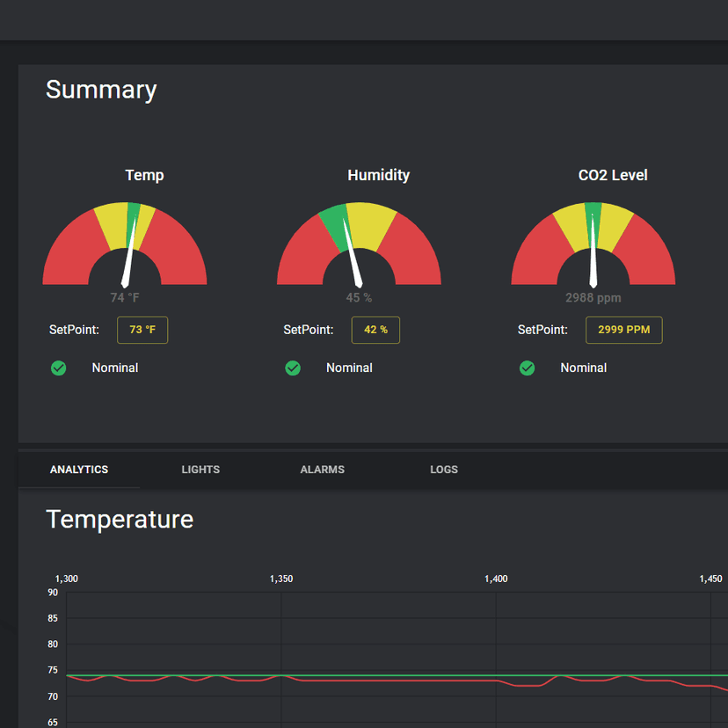Click the 45 % humidity reading

click(359, 297)
